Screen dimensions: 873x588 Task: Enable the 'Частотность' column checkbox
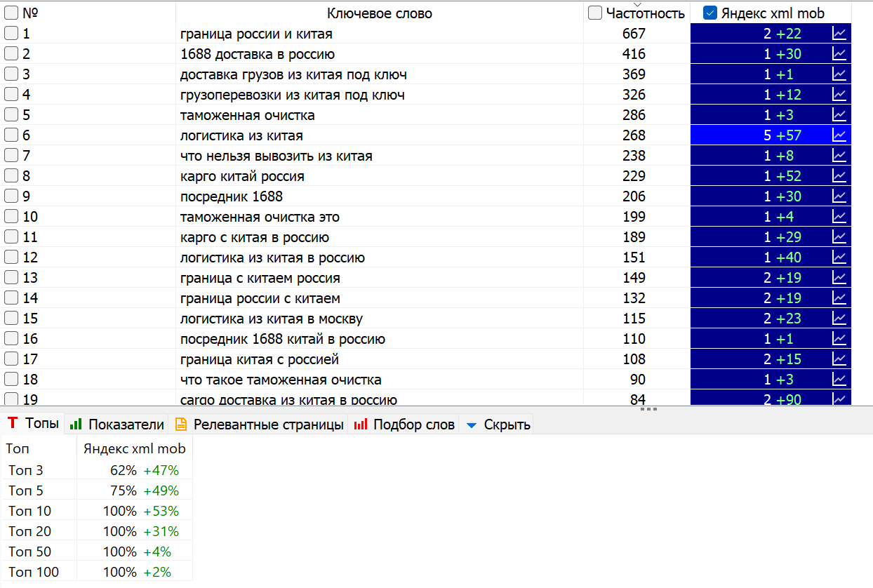[x=594, y=13]
